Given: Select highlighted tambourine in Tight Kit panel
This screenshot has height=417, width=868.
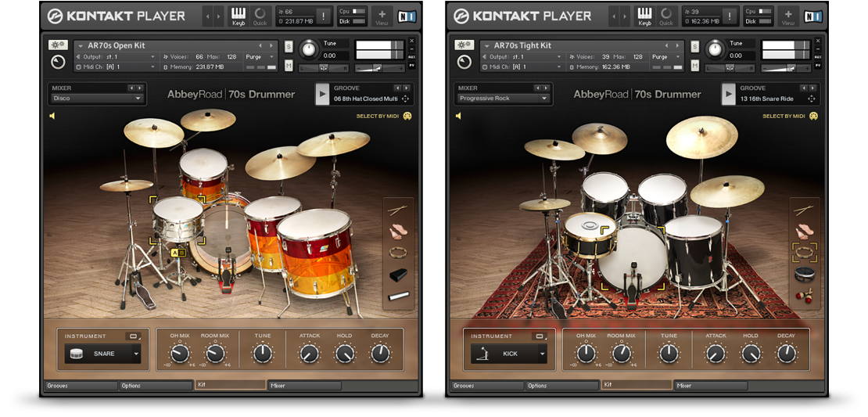Looking at the screenshot, I should click(804, 253).
